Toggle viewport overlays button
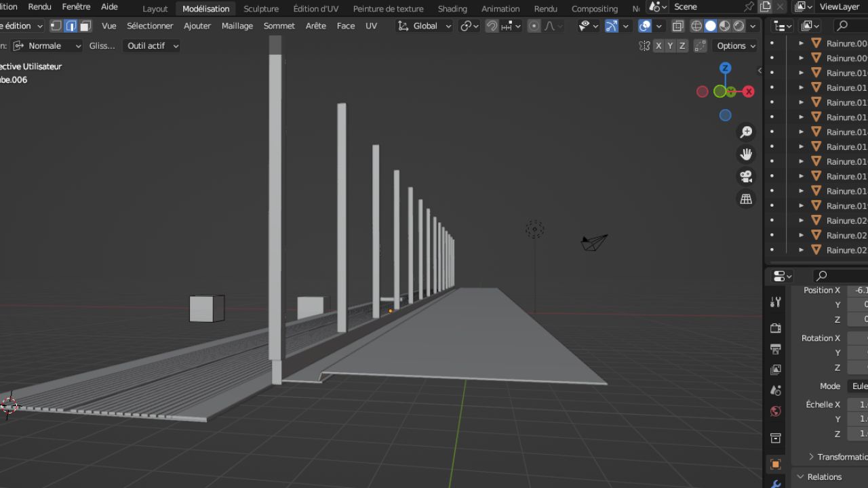The height and width of the screenshot is (488, 868). [x=645, y=26]
